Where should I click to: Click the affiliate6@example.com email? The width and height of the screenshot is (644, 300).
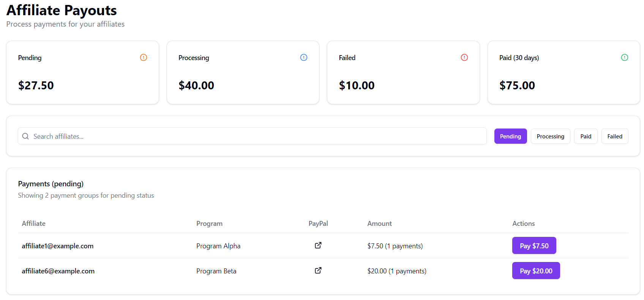click(58, 271)
